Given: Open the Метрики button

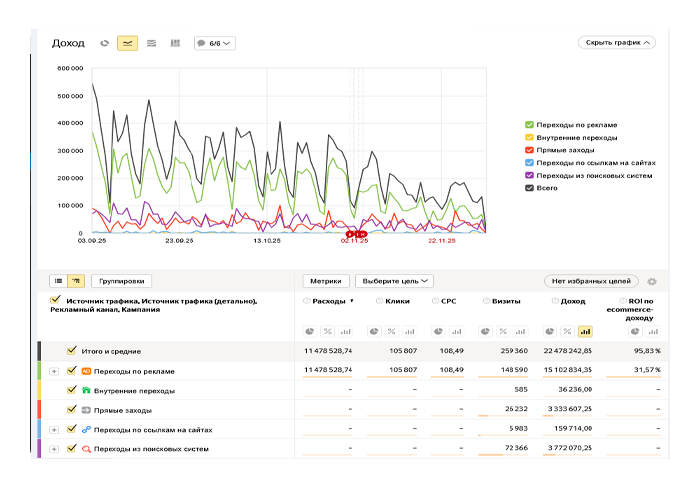Looking at the screenshot, I should [327, 282].
